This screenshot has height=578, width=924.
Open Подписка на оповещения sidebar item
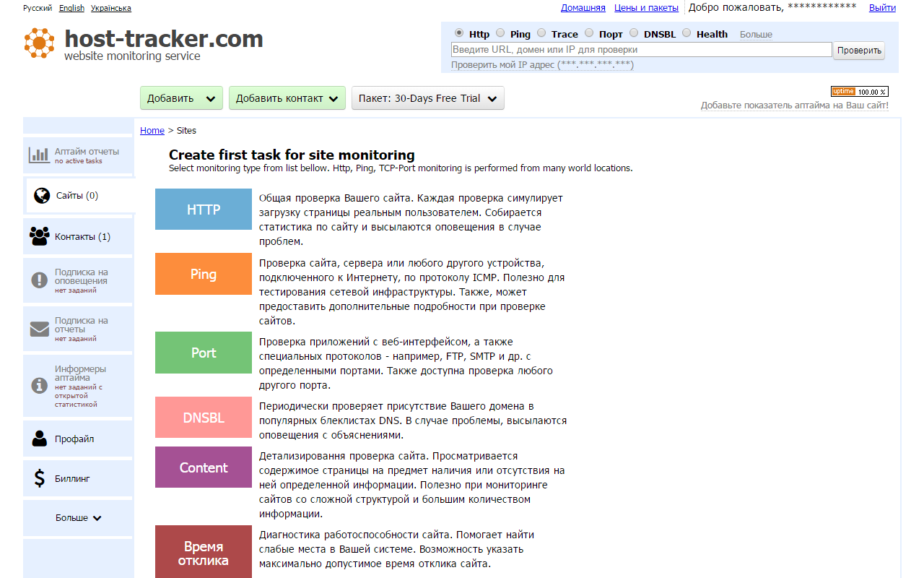point(79,280)
